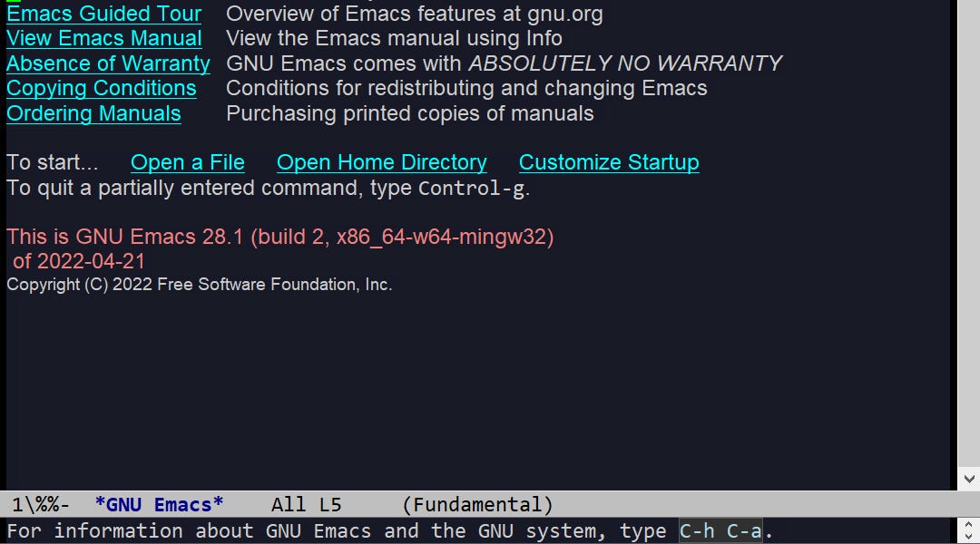The width and height of the screenshot is (980, 544).
Task: Open the Absence of Warranty page
Action: click(x=108, y=63)
